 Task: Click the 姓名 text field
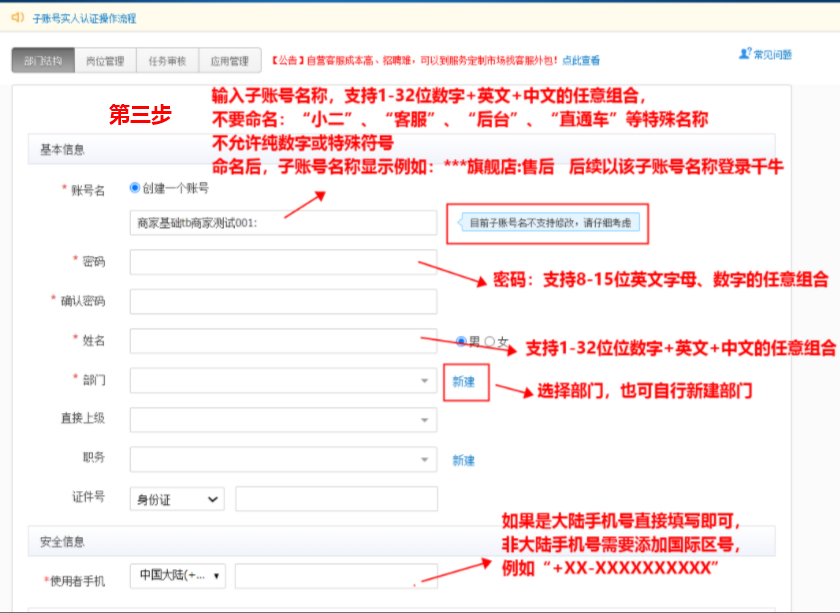pos(283,341)
